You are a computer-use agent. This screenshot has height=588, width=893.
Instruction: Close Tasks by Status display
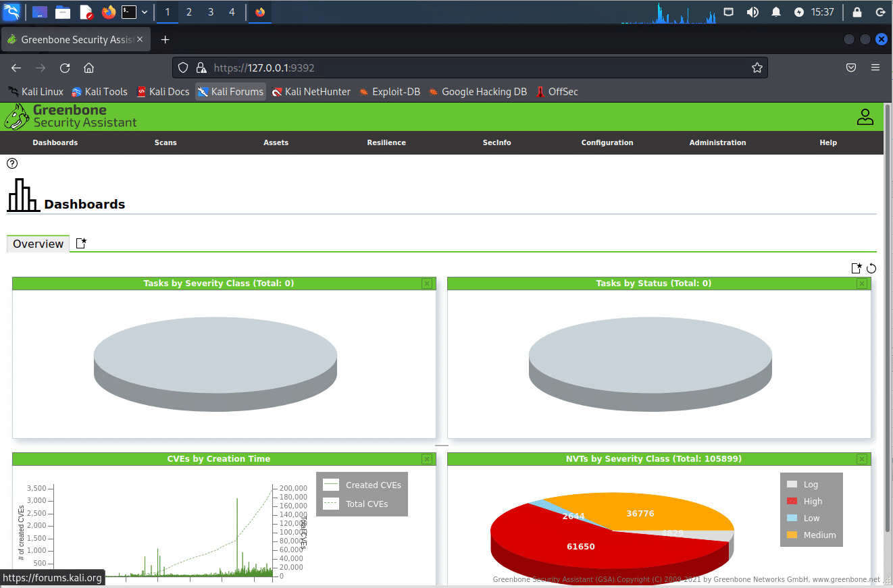click(862, 284)
